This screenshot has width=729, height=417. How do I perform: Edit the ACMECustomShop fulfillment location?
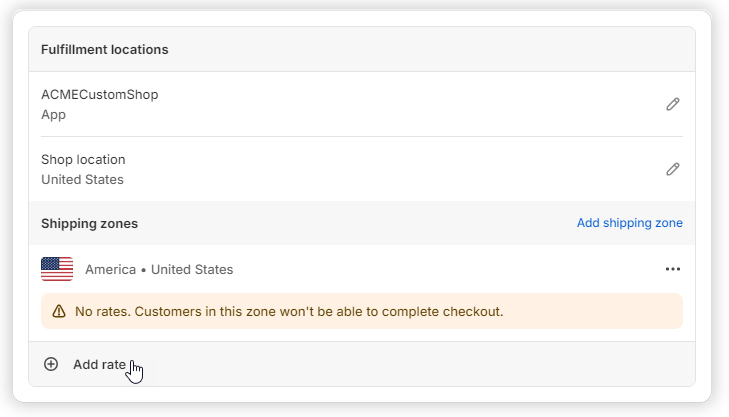coord(673,104)
